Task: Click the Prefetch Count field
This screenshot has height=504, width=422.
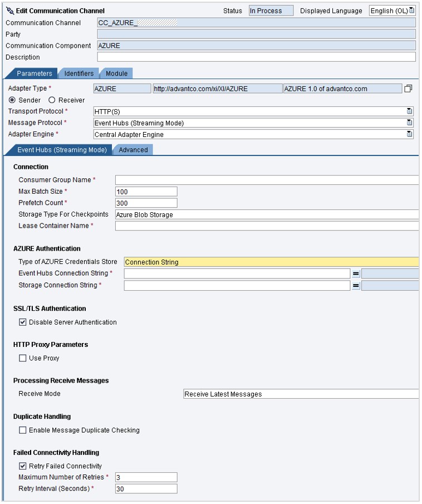Action: [x=146, y=203]
